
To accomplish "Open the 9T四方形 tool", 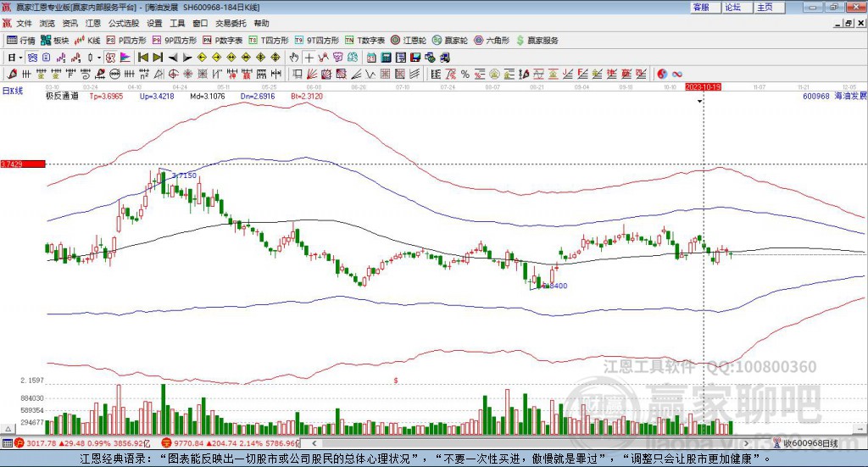I will [x=317, y=40].
